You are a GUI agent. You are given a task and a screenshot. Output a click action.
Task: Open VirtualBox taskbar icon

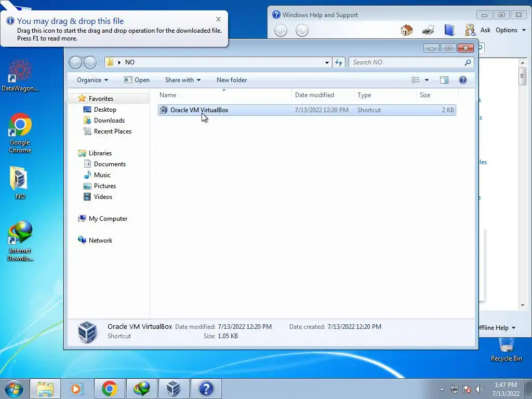point(174,389)
